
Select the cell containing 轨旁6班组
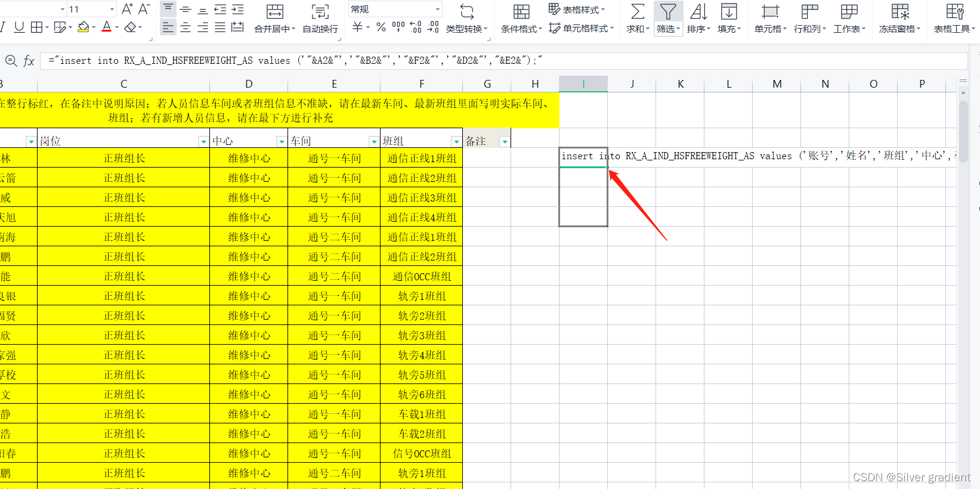422,394
